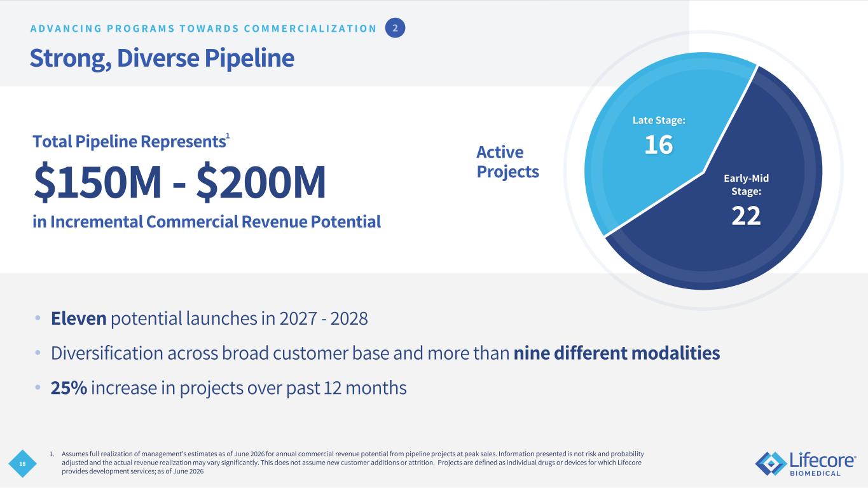Viewport: 868px width, 488px height.
Task: Click the number 22 in the pie chart
Action: pos(747,217)
